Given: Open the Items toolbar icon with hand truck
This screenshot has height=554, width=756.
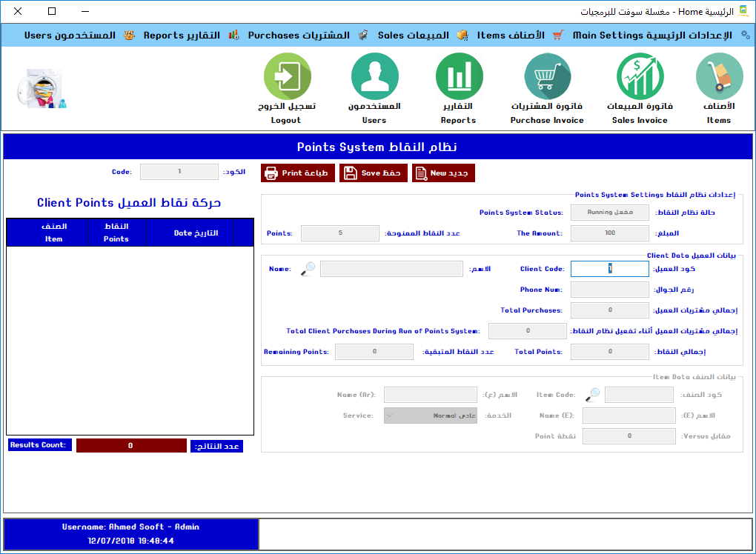Looking at the screenshot, I should pos(719,76).
